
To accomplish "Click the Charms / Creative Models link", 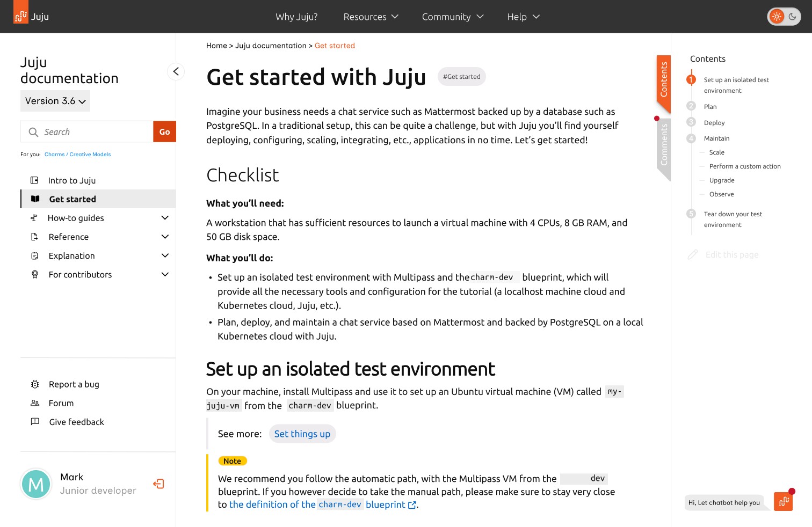I will coord(77,155).
